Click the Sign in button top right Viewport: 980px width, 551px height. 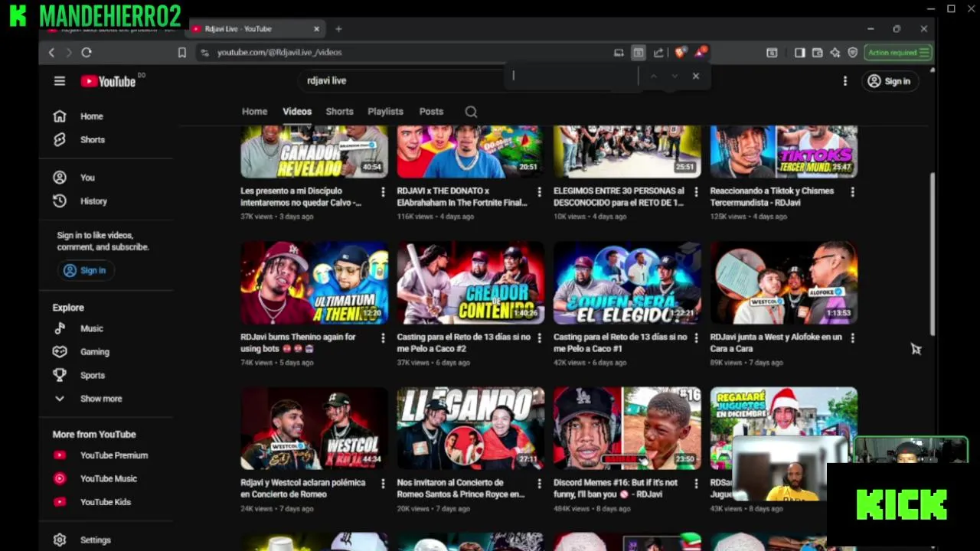click(x=889, y=81)
